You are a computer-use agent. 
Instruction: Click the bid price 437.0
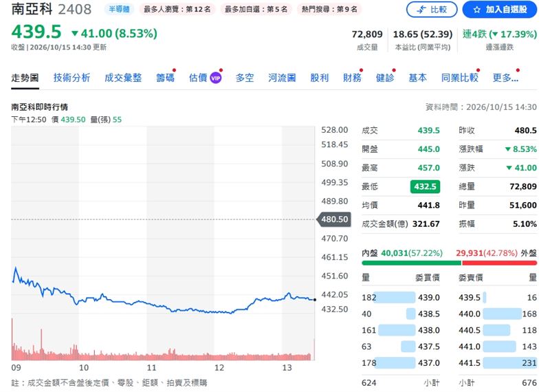(428, 363)
